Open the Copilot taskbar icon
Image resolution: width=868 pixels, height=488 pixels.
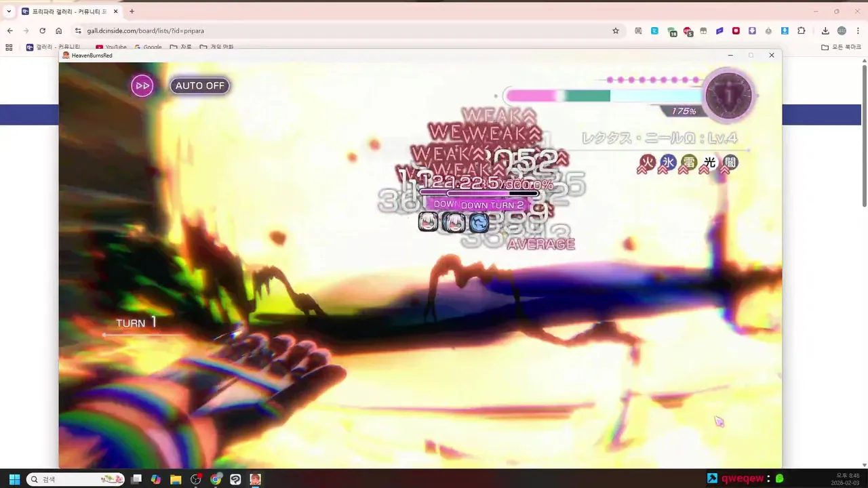pos(156,479)
